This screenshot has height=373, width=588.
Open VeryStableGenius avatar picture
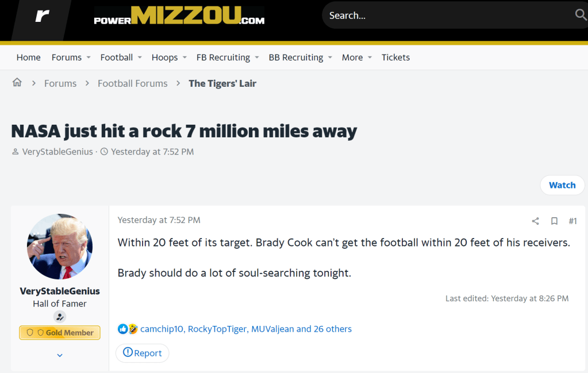60,247
